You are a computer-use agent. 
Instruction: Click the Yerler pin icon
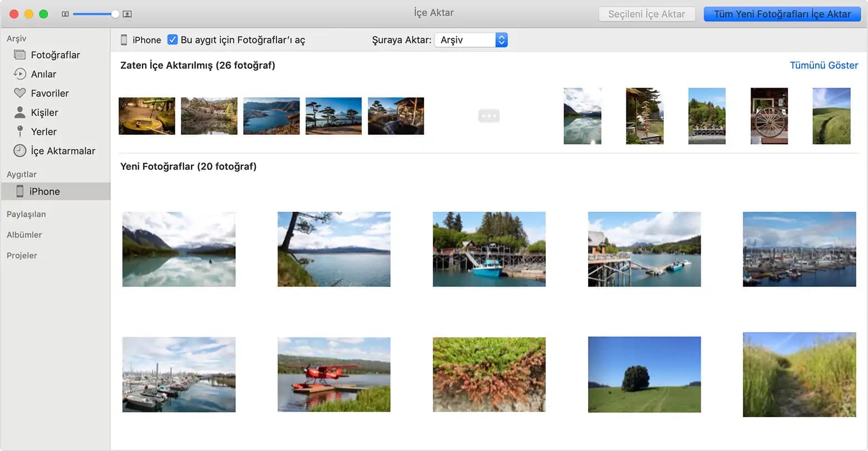tap(20, 131)
